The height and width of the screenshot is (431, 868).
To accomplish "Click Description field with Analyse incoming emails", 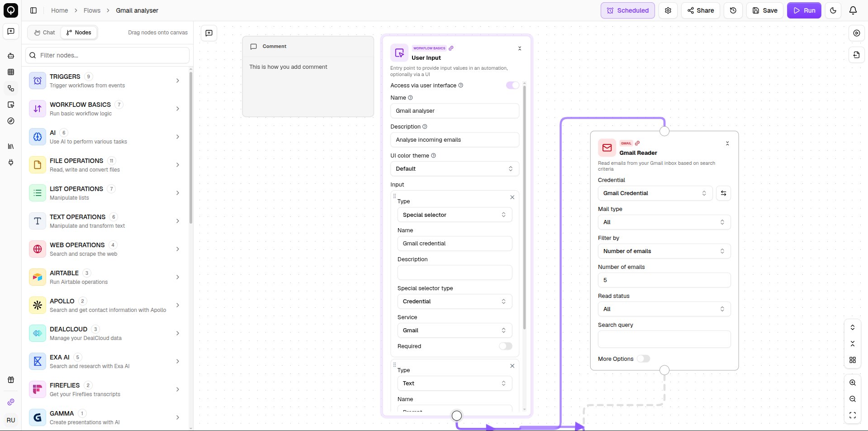I will pos(455,139).
